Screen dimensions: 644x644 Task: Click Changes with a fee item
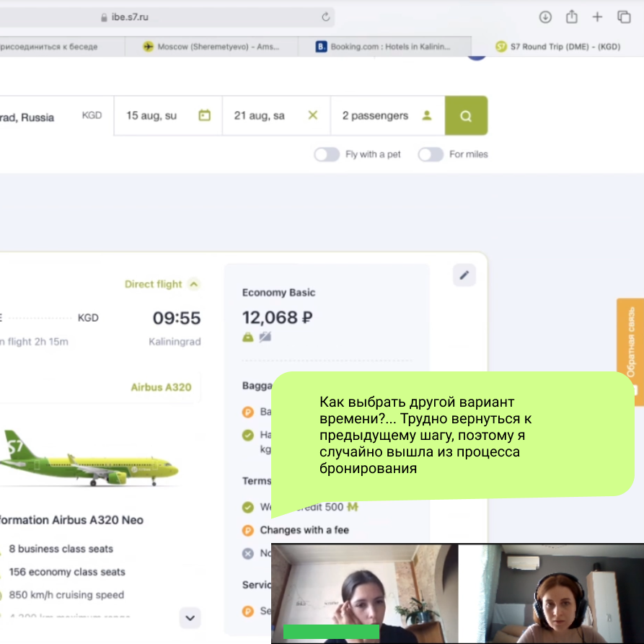tap(304, 530)
